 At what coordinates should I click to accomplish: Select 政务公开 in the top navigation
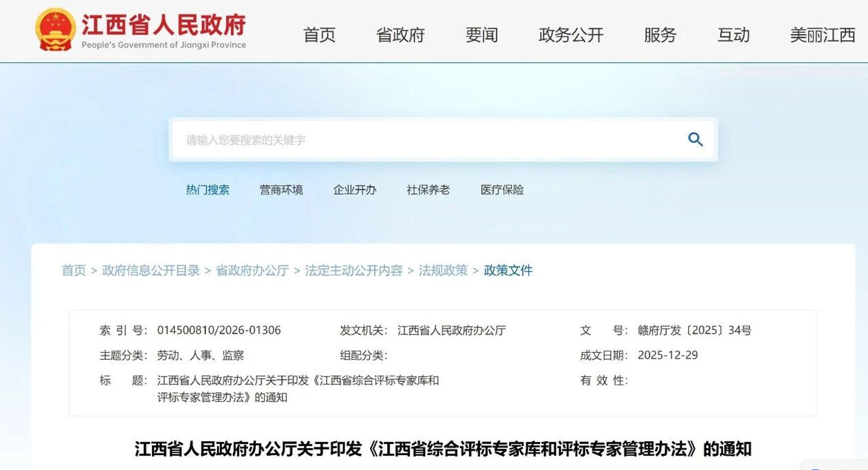[570, 35]
